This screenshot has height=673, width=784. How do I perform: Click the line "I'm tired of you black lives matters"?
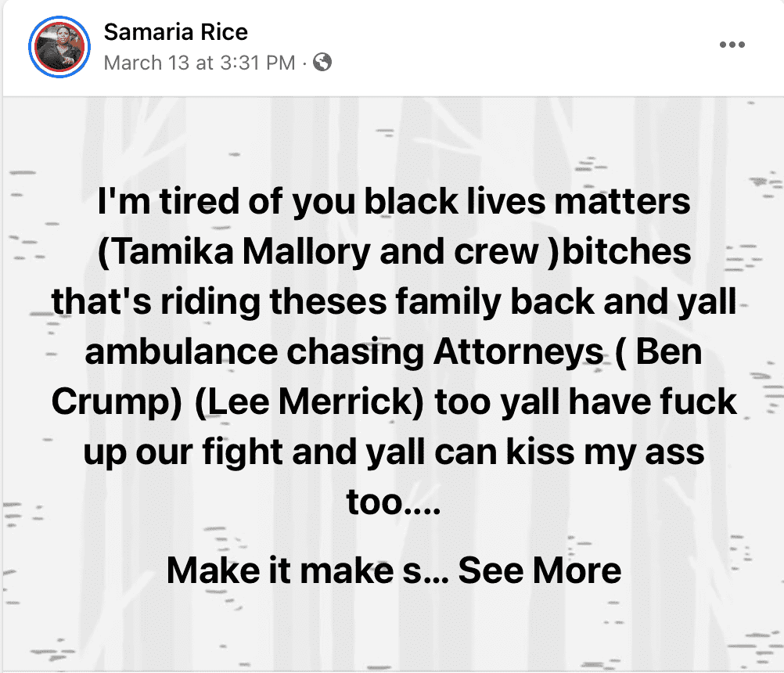point(394,203)
